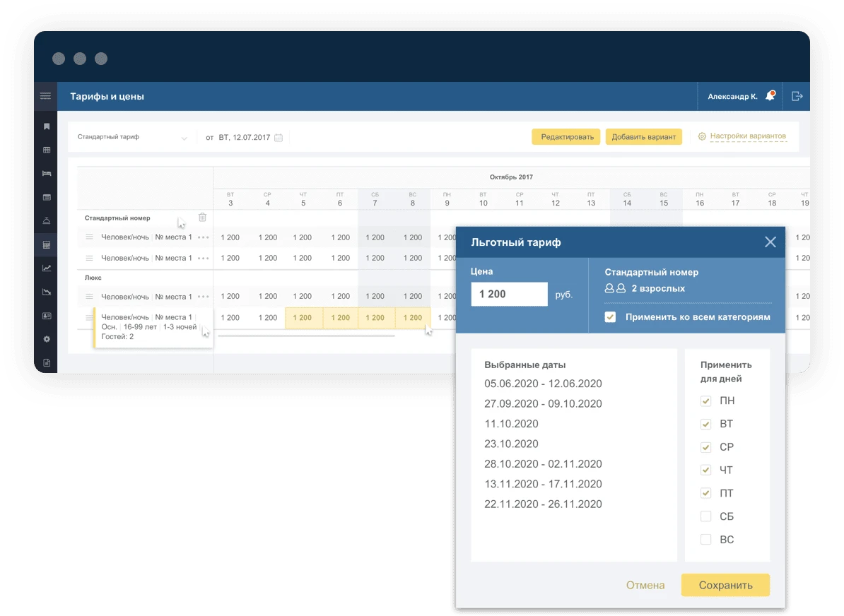Click the drag handle in Люкс first row
Image resolution: width=844 pixels, height=616 pixels.
tap(89, 297)
